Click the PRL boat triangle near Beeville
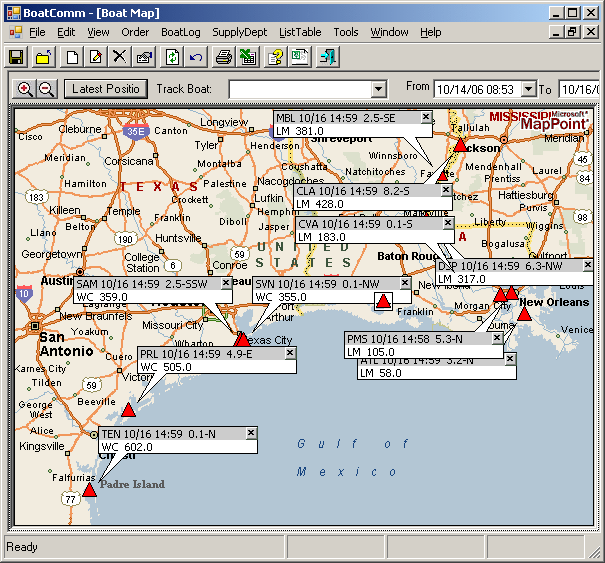The height and width of the screenshot is (563, 605). [128, 409]
